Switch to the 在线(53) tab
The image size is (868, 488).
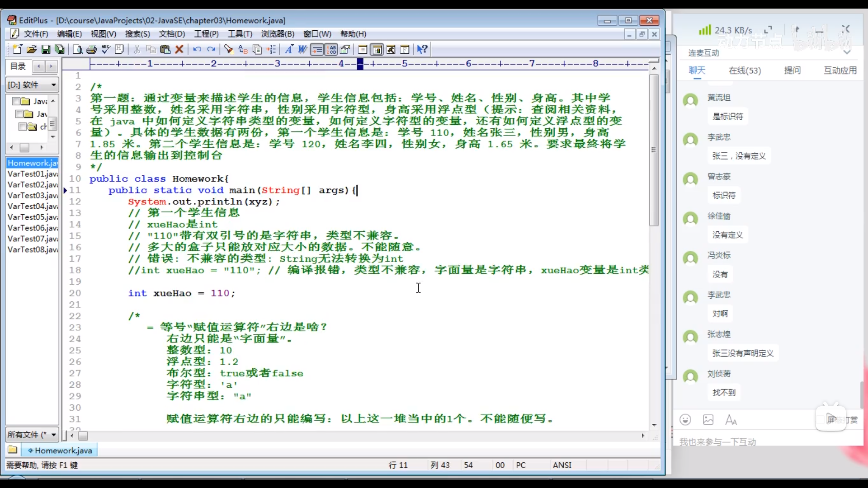click(744, 70)
